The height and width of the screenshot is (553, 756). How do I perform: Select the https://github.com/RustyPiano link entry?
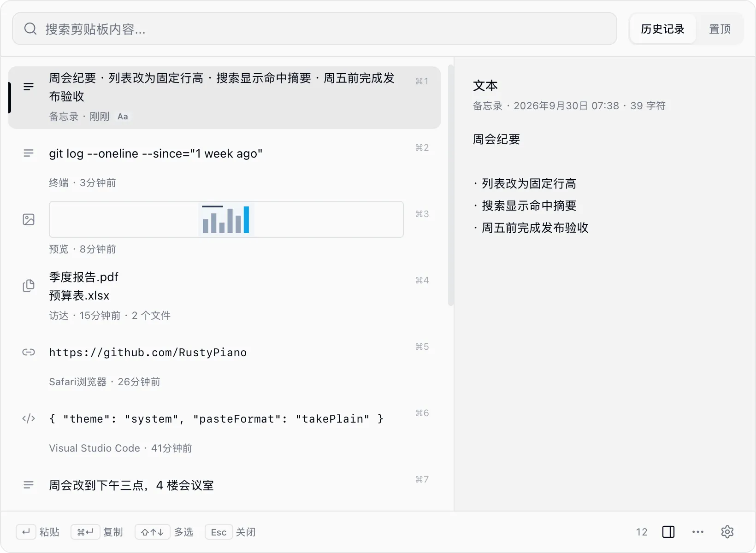coord(224,363)
